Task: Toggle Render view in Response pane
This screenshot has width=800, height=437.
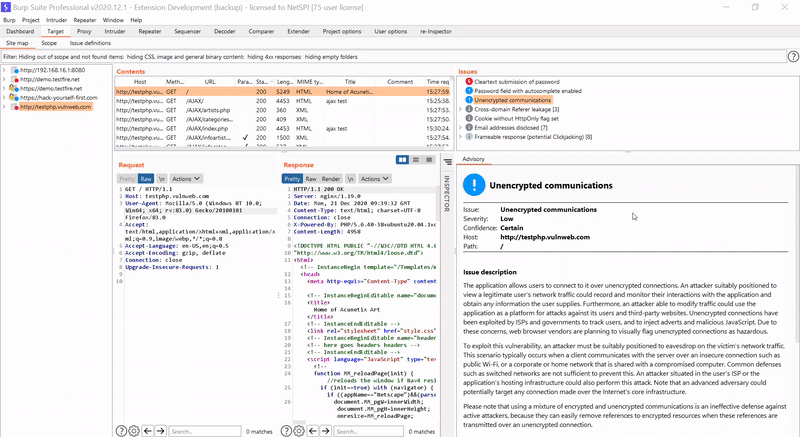Action: (x=331, y=178)
